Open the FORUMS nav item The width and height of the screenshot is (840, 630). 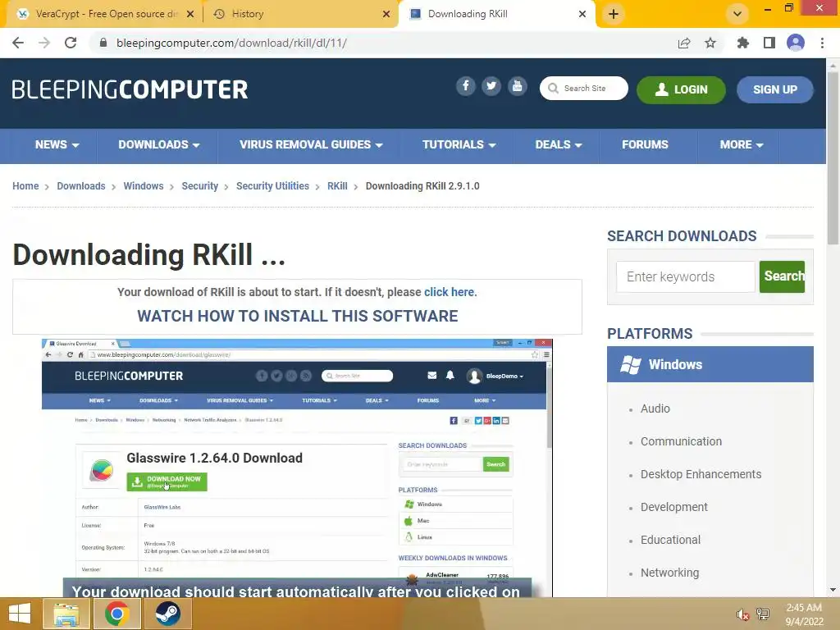[645, 144]
